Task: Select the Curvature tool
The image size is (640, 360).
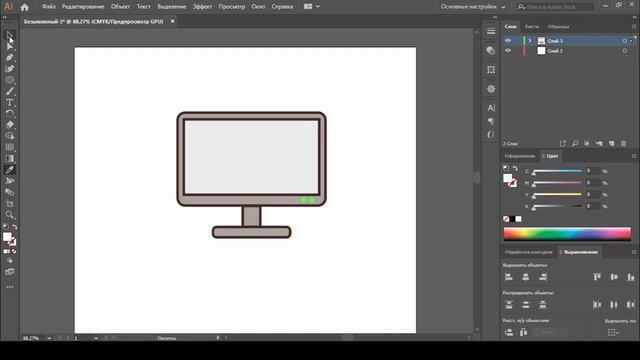Action: click(9, 69)
